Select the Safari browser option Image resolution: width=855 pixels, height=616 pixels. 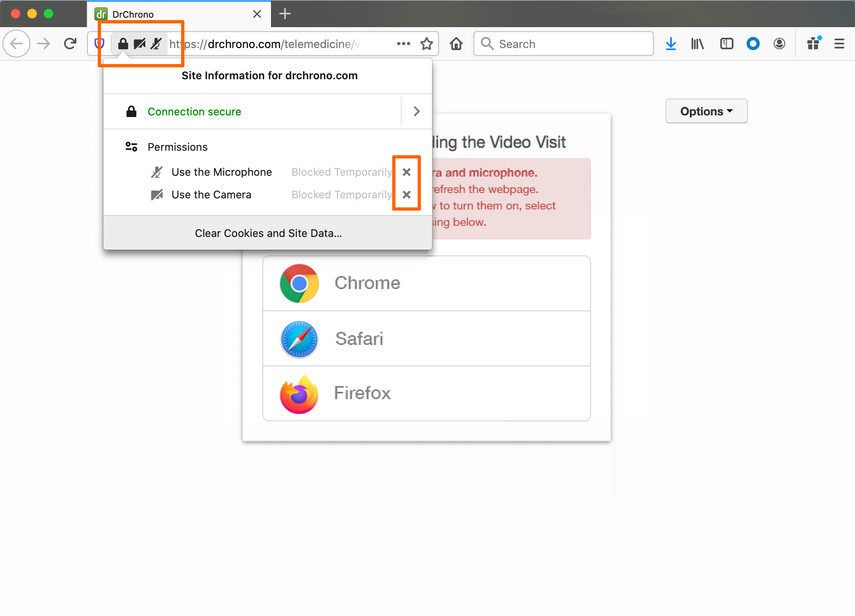click(427, 338)
